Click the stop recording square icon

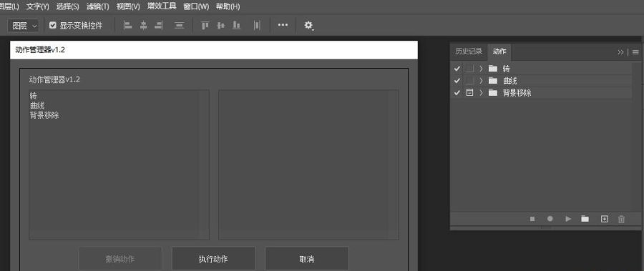click(532, 220)
